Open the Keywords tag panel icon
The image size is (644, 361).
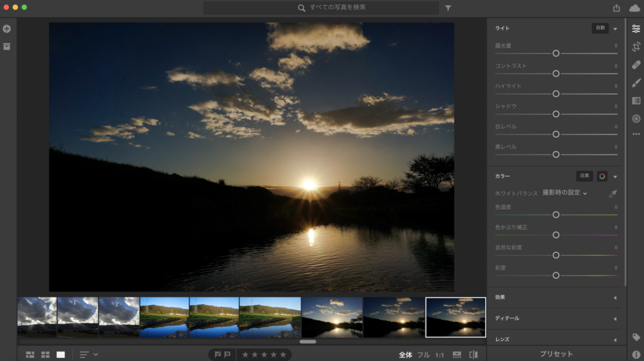[x=636, y=337]
